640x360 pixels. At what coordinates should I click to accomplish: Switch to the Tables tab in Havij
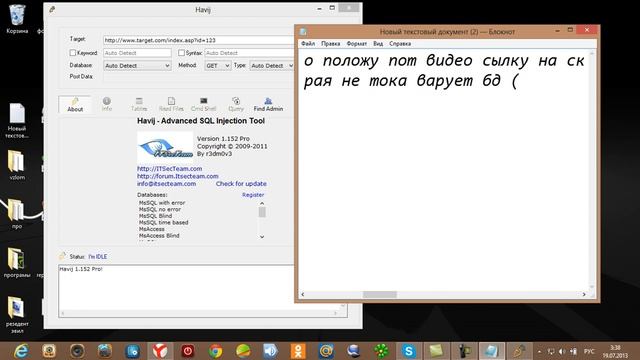(x=139, y=104)
